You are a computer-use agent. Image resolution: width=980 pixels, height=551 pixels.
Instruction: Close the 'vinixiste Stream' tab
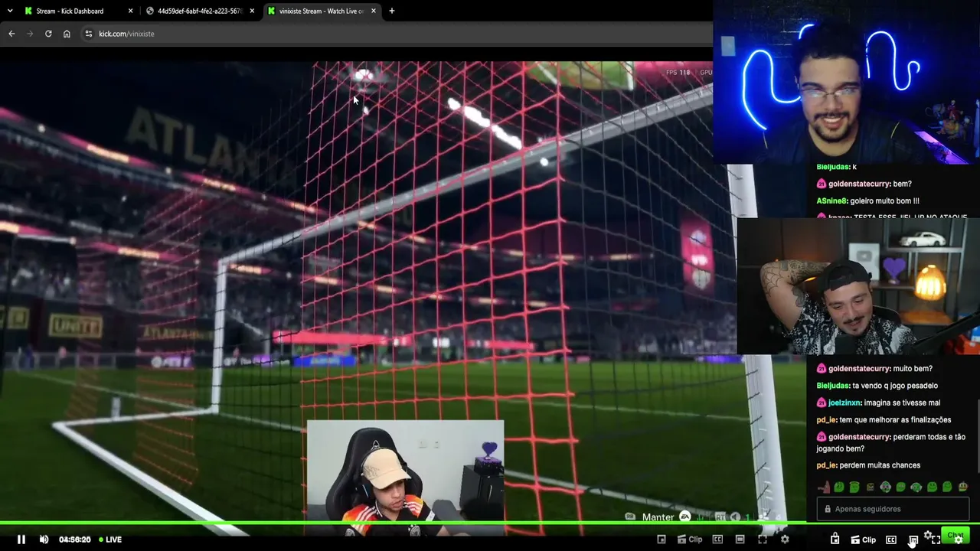[374, 11]
